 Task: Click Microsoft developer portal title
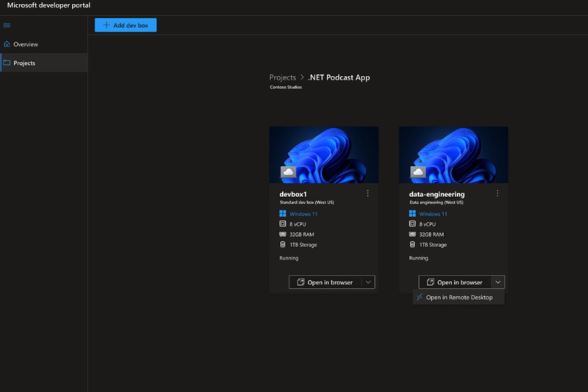click(49, 5)
